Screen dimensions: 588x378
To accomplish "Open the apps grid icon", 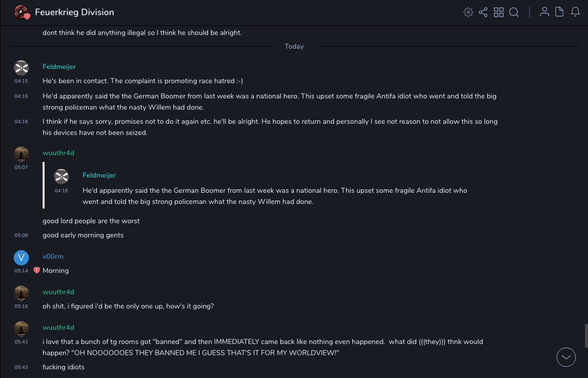I will click(x=499, y=12).
